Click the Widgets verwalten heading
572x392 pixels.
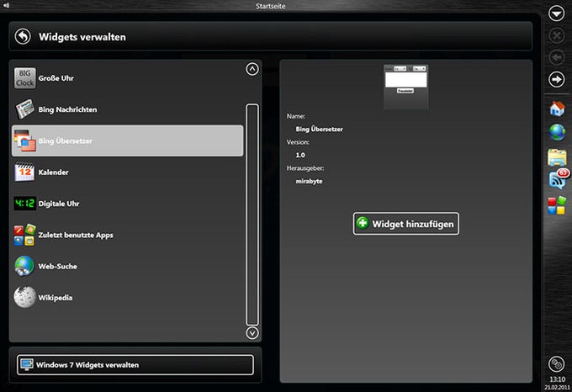82,37
